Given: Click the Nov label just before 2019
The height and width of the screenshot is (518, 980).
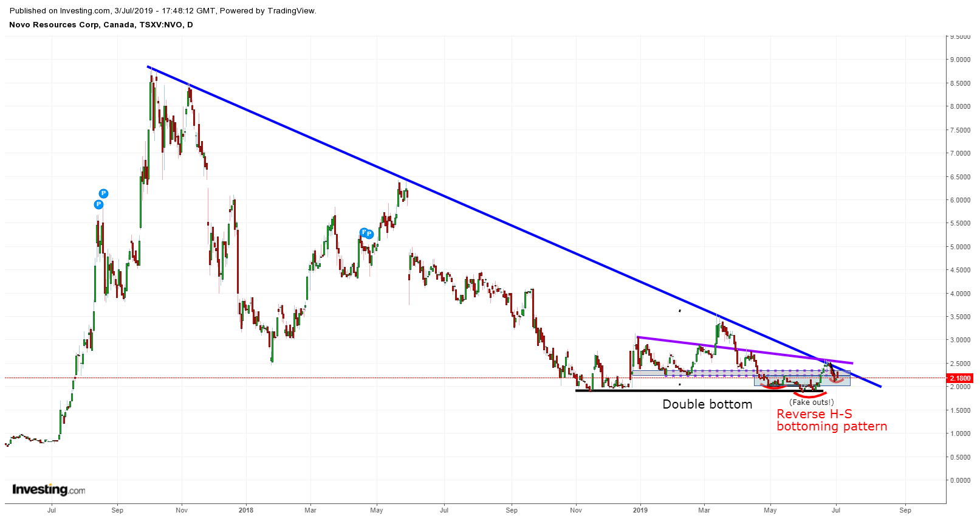Looking at the screenshot, I should pyautogui.click(x=576, y=510).
